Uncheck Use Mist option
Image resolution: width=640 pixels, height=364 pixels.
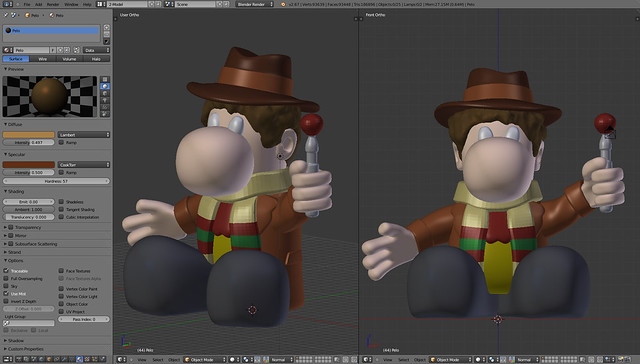(x=6, y=294)
